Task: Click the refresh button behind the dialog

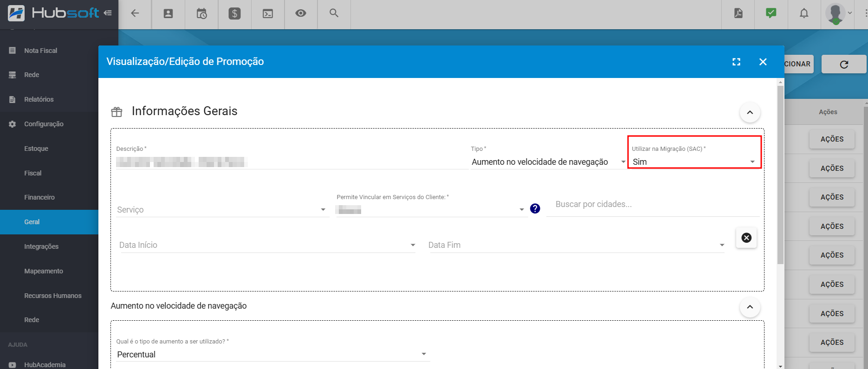Action: coord(844,64)
